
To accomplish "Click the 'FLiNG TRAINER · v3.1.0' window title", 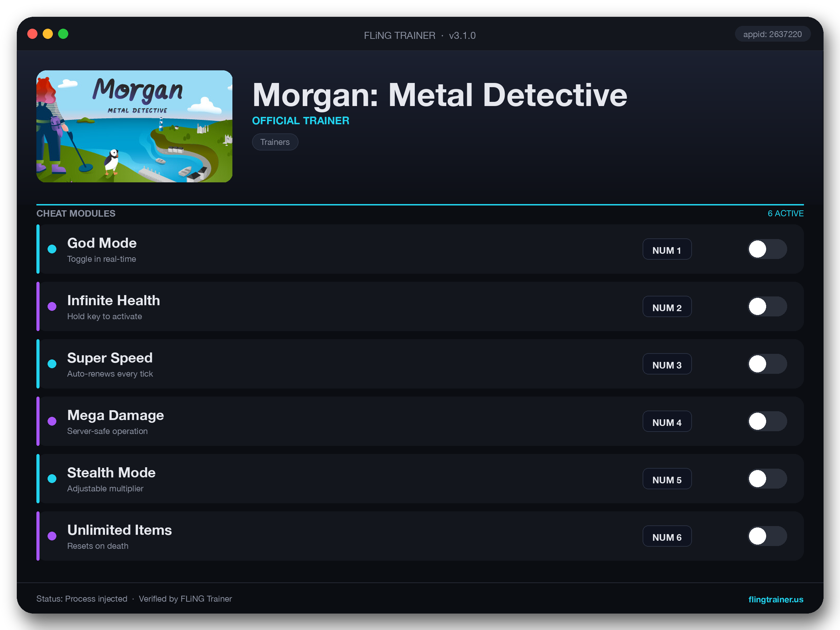I will [x=420, y=35].
